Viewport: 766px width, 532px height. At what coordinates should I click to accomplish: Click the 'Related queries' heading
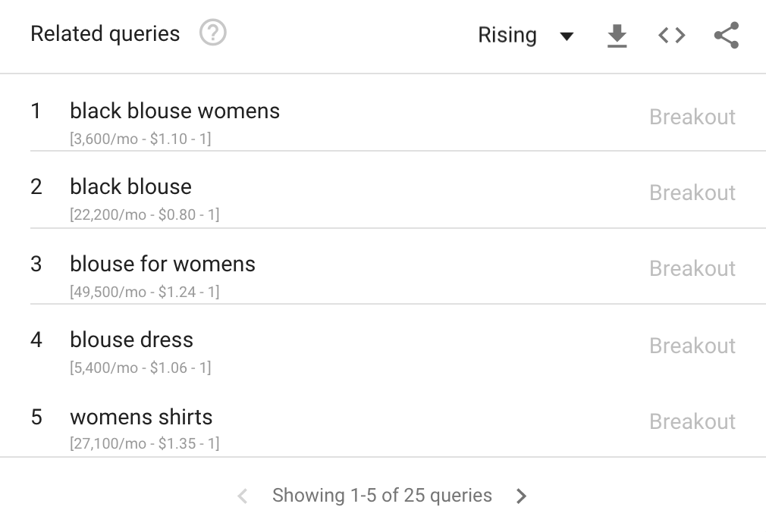coord(105,34)
